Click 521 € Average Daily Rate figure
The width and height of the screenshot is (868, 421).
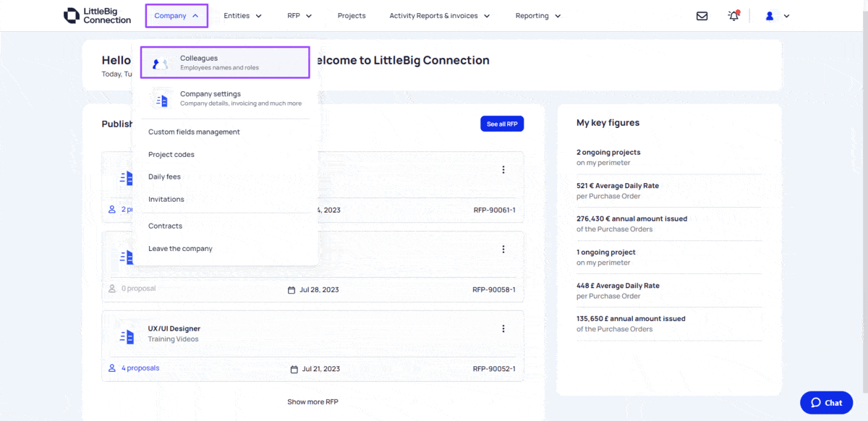[618, 185]
